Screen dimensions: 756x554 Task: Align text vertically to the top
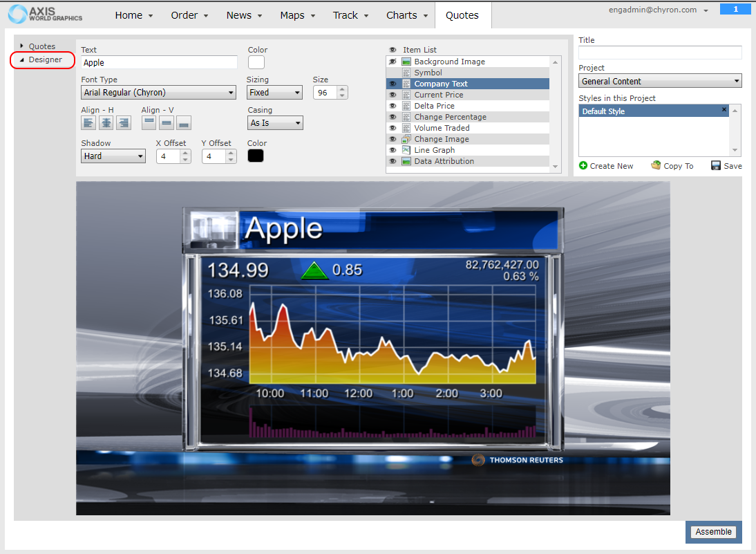[x=149, y=123]
